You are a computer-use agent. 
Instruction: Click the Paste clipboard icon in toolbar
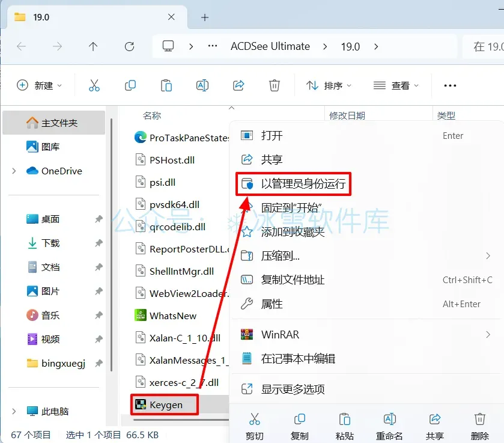(x=166, y=85)
